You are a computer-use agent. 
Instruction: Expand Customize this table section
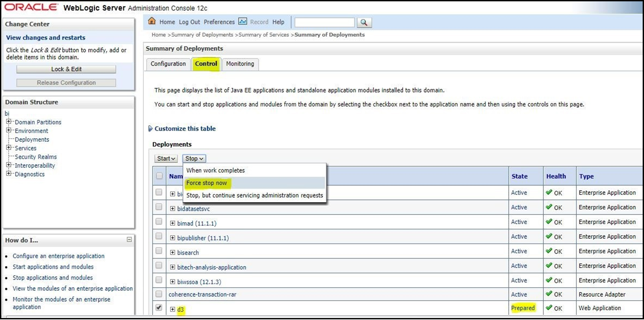pos(150,129)
